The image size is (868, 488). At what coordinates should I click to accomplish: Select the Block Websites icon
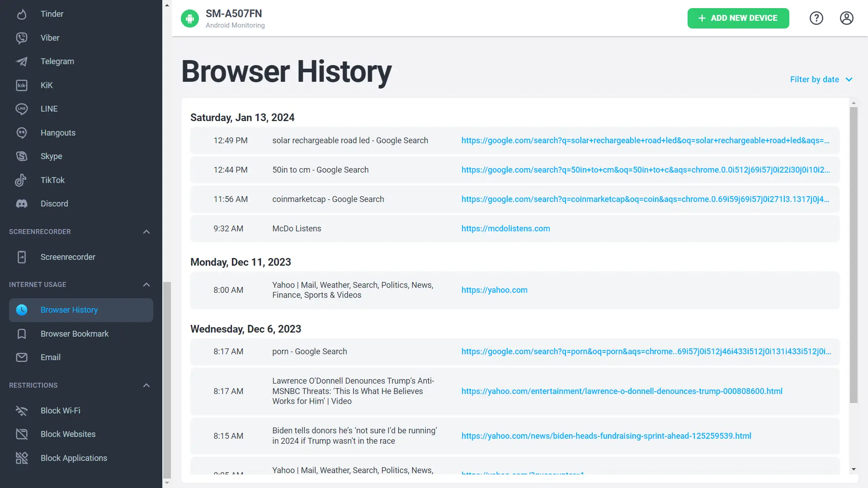(21, 434)
